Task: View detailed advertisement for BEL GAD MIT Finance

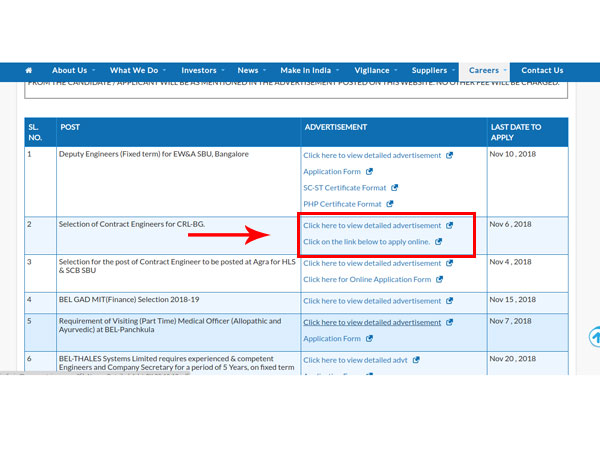Action: click(x=372, y=301)
